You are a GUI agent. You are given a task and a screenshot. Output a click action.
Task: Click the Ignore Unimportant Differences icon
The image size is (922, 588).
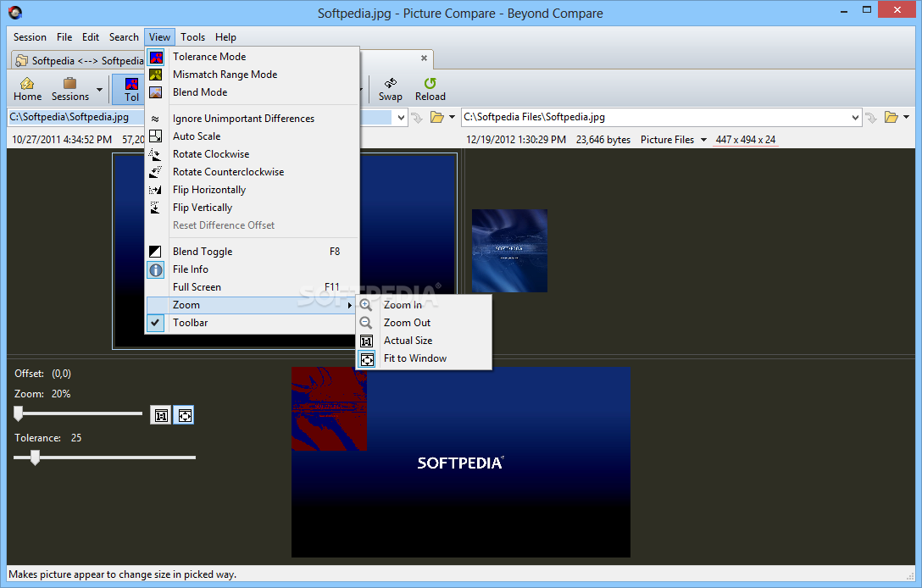coord(155,119)
